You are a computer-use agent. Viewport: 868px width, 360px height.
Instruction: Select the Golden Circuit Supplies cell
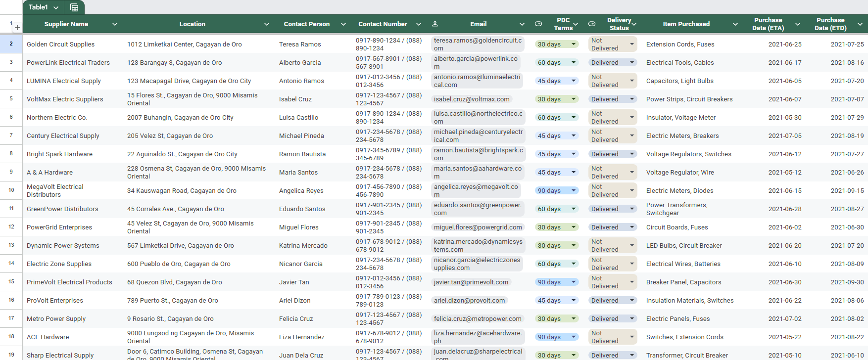pyautogui.click(x=73, y=44)
